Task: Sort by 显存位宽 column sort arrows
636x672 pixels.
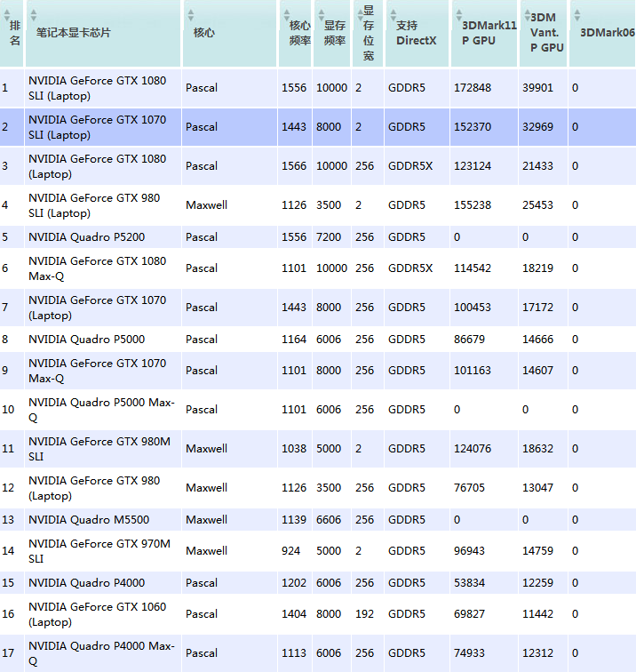Action: pos(360,15)
